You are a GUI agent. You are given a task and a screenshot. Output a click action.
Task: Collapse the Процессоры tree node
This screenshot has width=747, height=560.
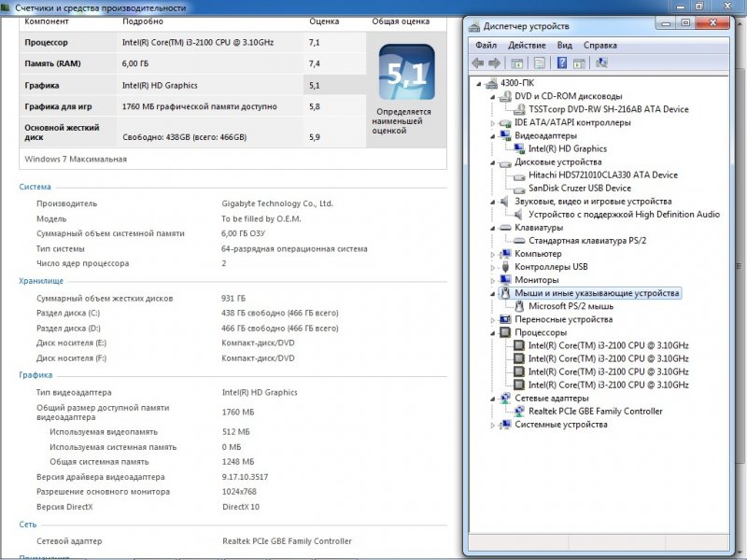[493, 332]
